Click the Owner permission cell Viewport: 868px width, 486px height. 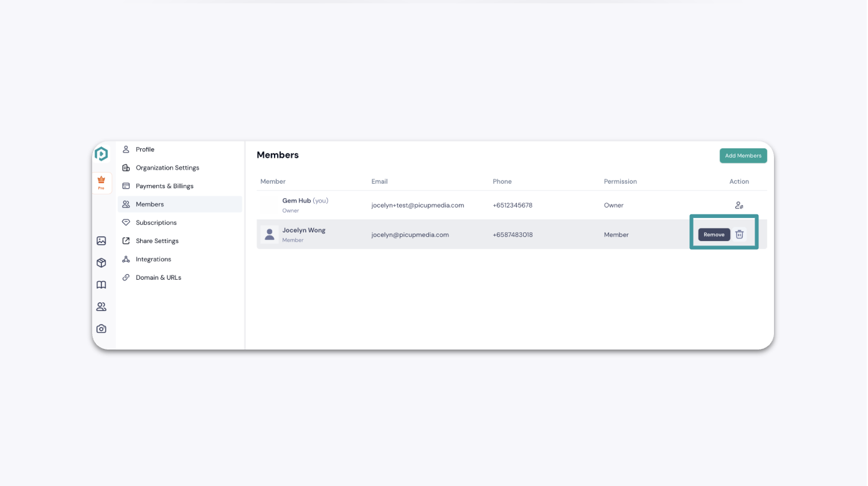point(613,205)
